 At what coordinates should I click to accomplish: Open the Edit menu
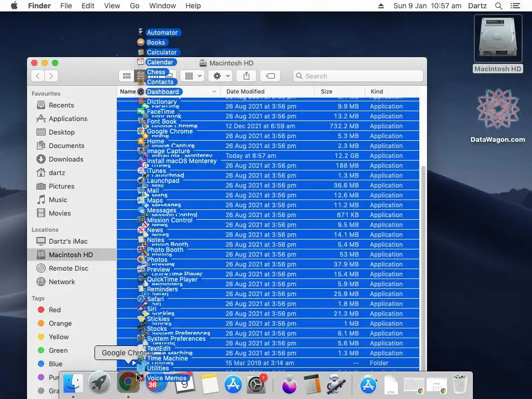[x=88, y=6]
